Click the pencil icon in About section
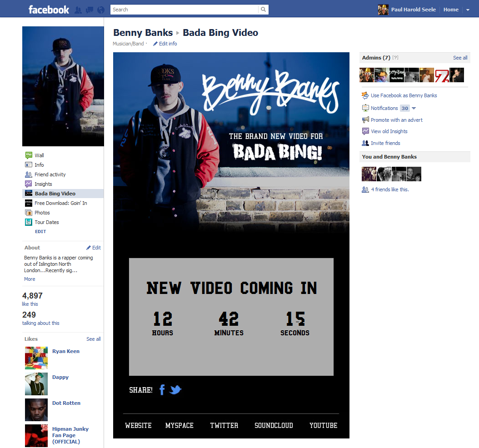Screen dimensions: 479x448 [x=89, y=248]
